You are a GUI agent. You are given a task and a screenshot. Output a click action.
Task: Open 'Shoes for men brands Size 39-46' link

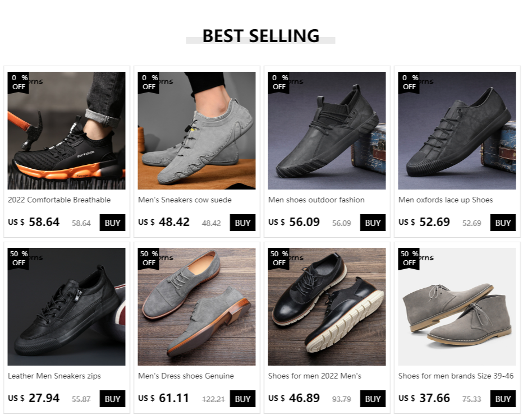[x=456, y=376]
